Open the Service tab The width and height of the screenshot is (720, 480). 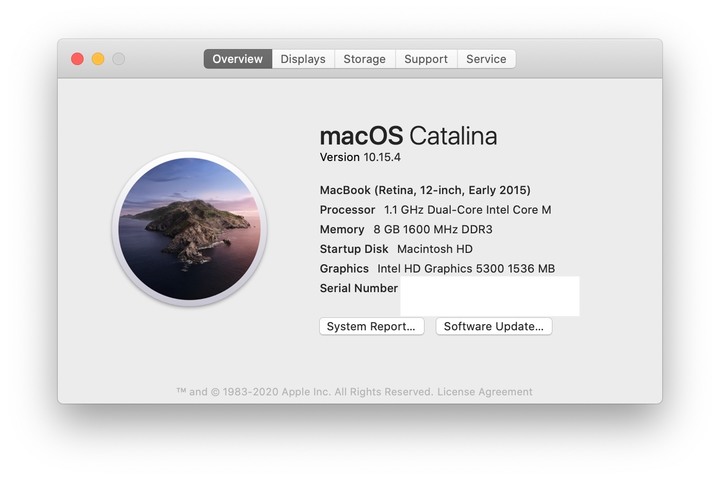486,59
